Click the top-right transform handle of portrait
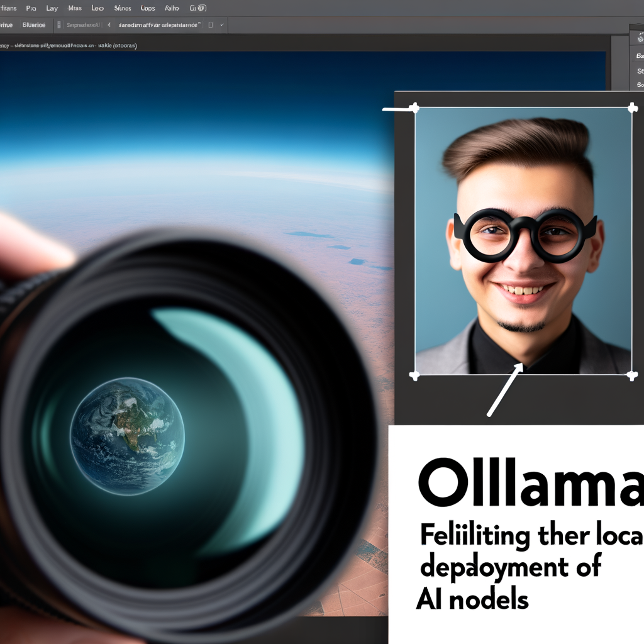644x644 pixels. click(633, 108)
